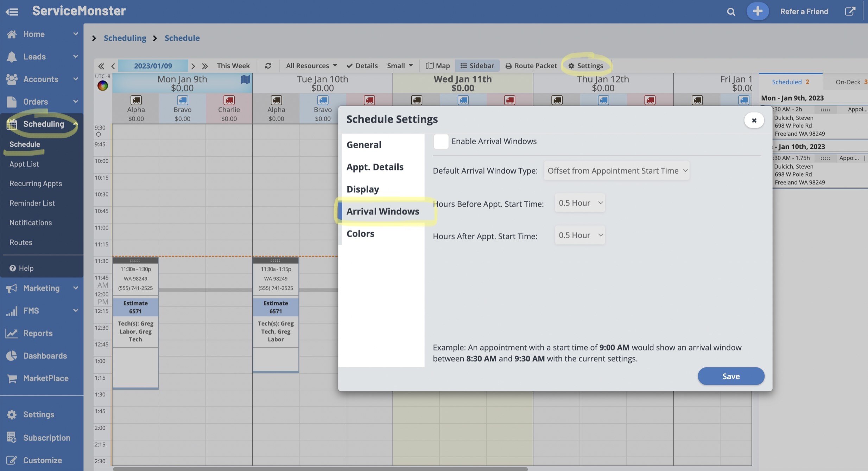Select Charlie red truck icon on Monday
The height and width of the screenshot is (471, 868).
tap(229, 100)
